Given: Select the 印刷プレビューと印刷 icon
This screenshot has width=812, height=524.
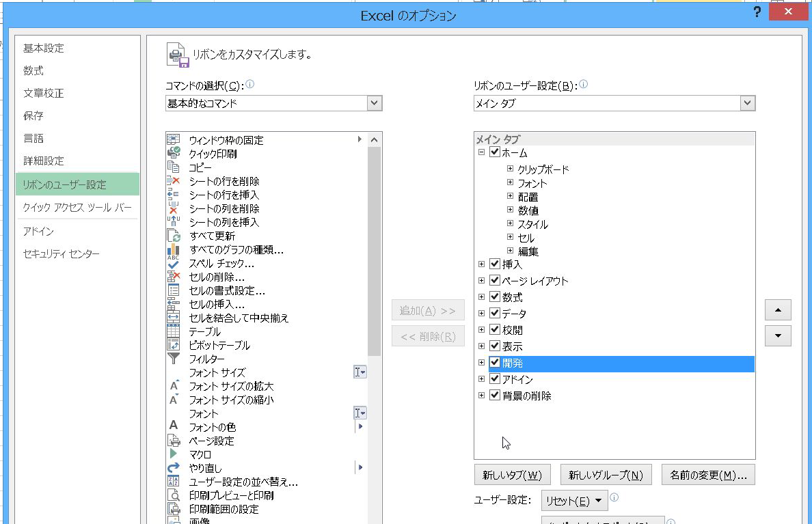Looking at the screenshot, I should tap(173, 495).
